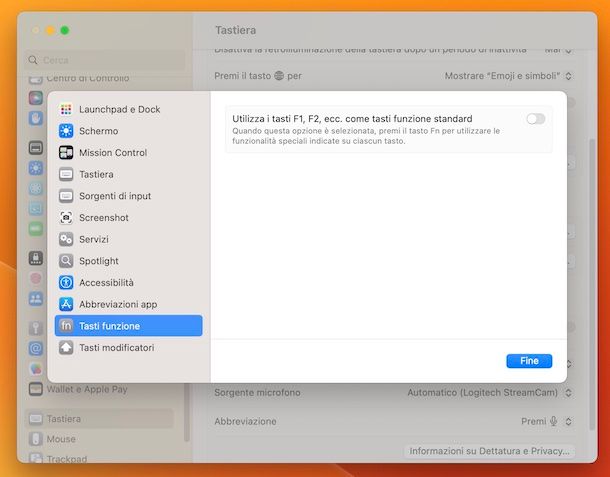Click the Servizi gears icon

[66, 239]
